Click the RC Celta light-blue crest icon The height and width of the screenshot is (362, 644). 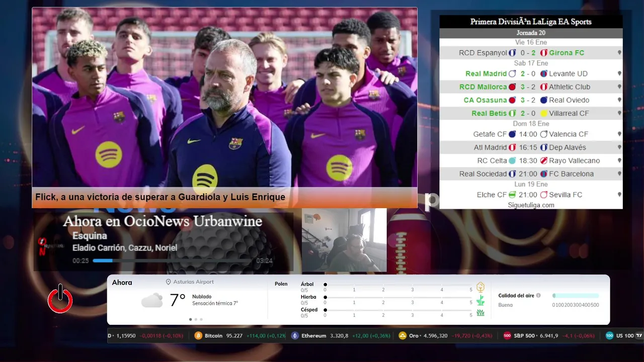(x=512, y=161)
